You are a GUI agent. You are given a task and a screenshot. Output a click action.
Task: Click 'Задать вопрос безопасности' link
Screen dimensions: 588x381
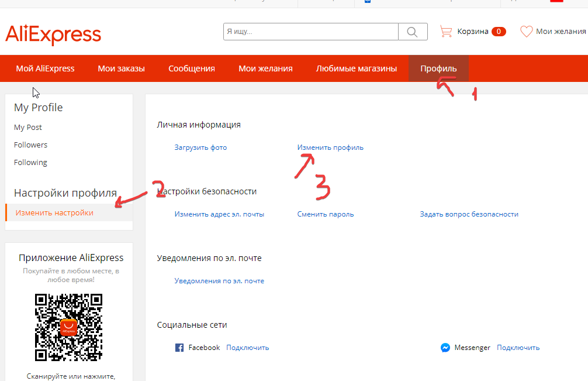pyautogui.click(x=469, y=214)
